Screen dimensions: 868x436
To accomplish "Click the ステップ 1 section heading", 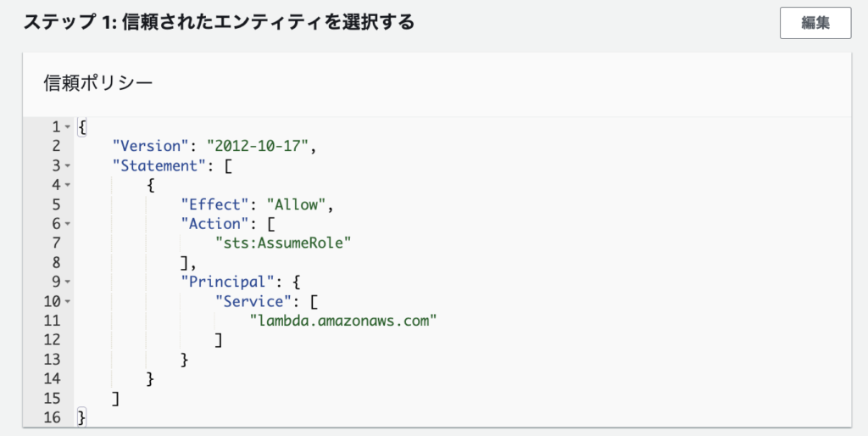I will click(219, 23).
